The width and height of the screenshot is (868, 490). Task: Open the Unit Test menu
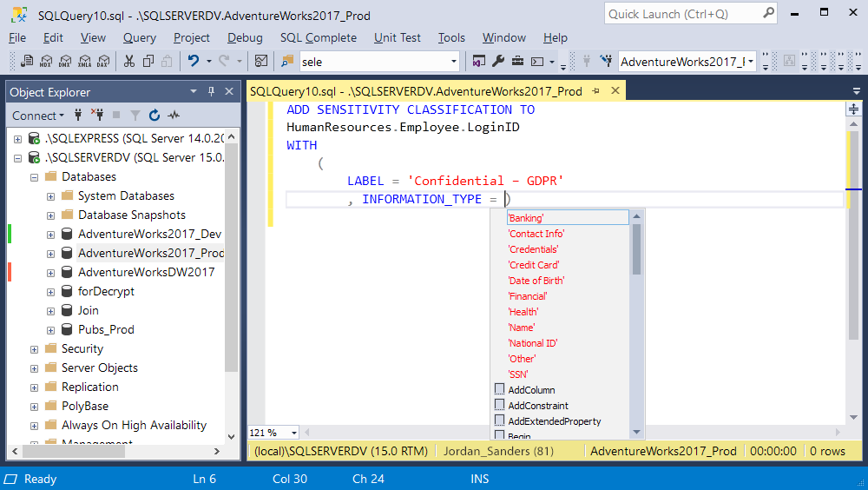point(397,37)
